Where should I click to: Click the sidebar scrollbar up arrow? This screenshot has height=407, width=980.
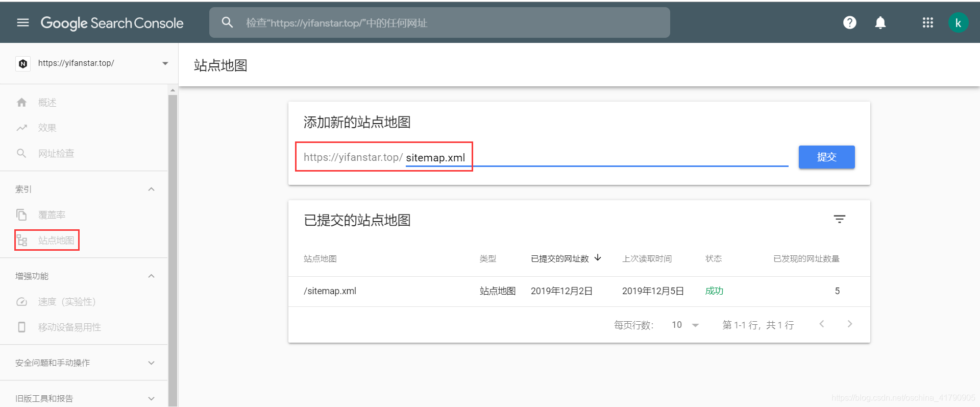tap(173, 90)
